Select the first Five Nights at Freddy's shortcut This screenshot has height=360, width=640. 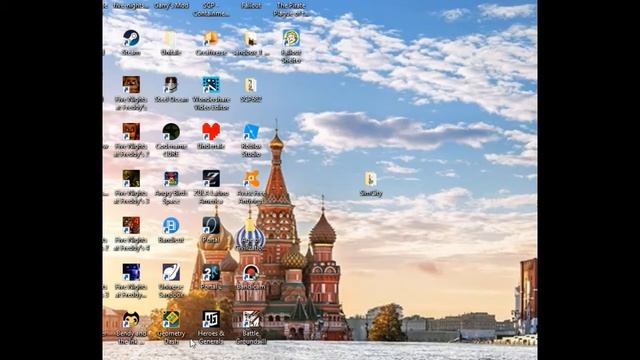tap(131, 85)
